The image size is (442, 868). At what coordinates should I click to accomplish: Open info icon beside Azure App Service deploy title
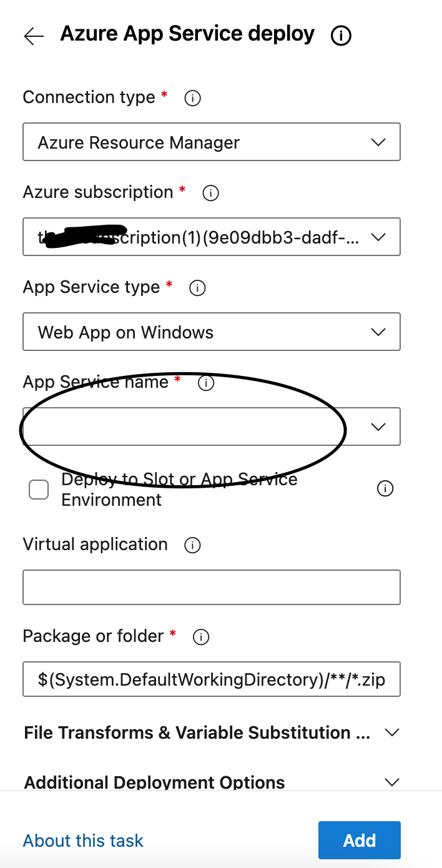341,36
